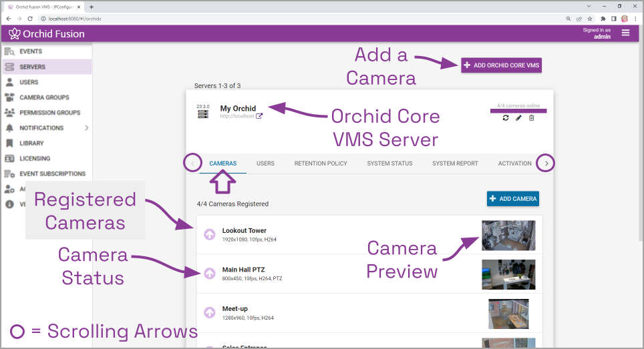Bookmark this page with the star icon

(x=590, y=19)
